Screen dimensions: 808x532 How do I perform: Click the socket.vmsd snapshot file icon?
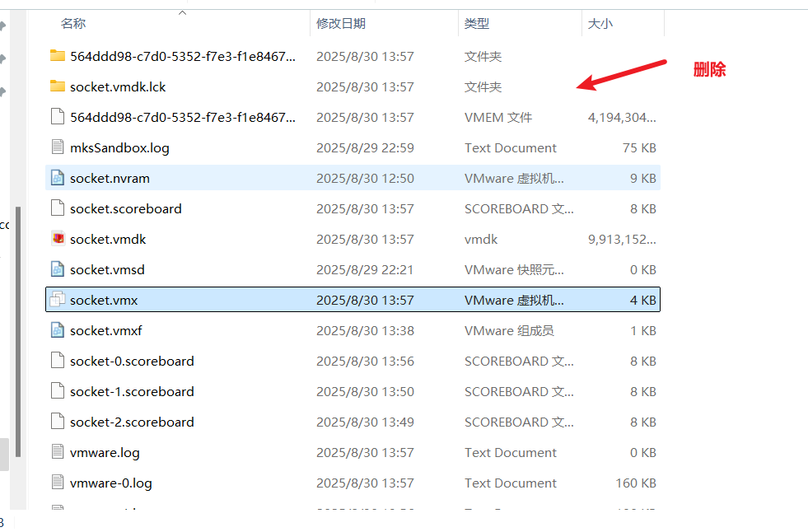click(x=57, y=269)
